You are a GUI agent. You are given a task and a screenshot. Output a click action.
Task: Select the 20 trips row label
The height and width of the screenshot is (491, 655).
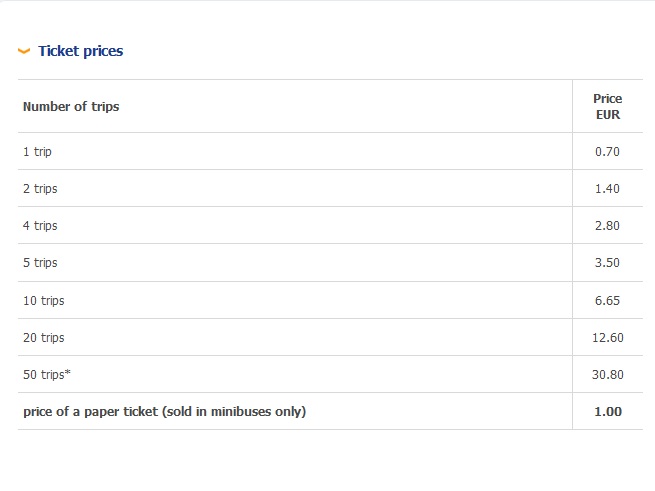point(43,337)
